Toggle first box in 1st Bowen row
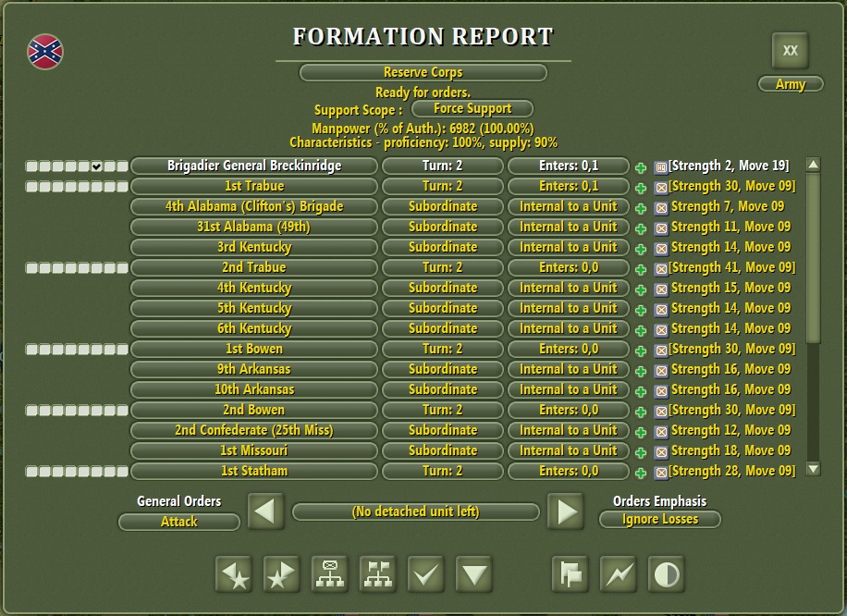The height and width of the screenshot is (616, 847). 31,350
